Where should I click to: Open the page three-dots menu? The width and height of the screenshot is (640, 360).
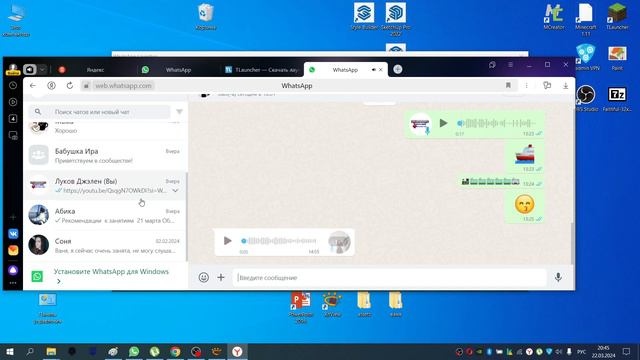click(x=527, y=85)
